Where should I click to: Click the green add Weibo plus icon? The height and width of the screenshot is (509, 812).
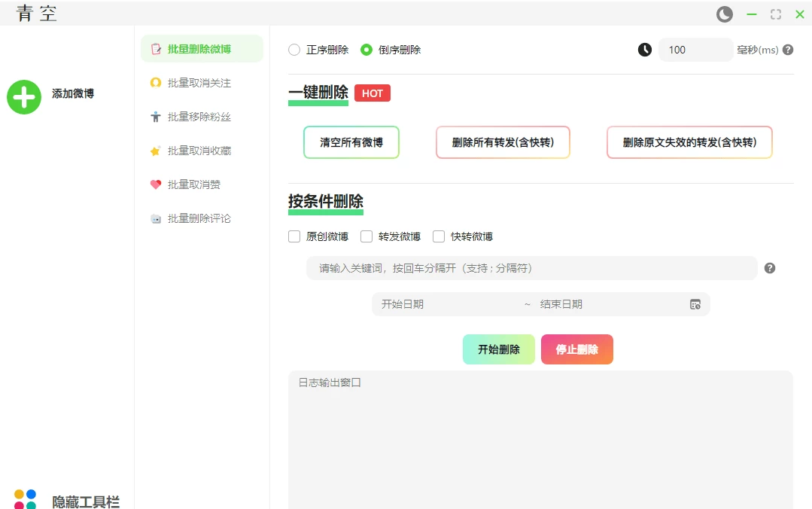coord(24,97)
